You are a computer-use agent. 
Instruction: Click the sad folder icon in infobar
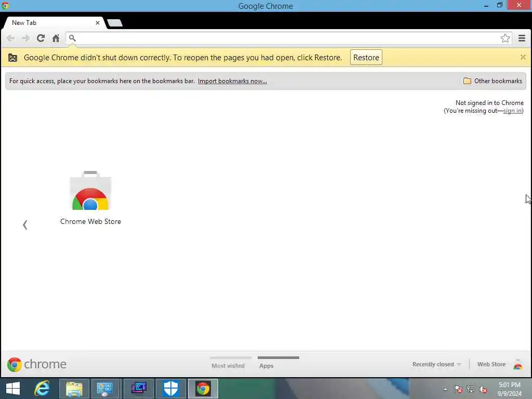12,57
